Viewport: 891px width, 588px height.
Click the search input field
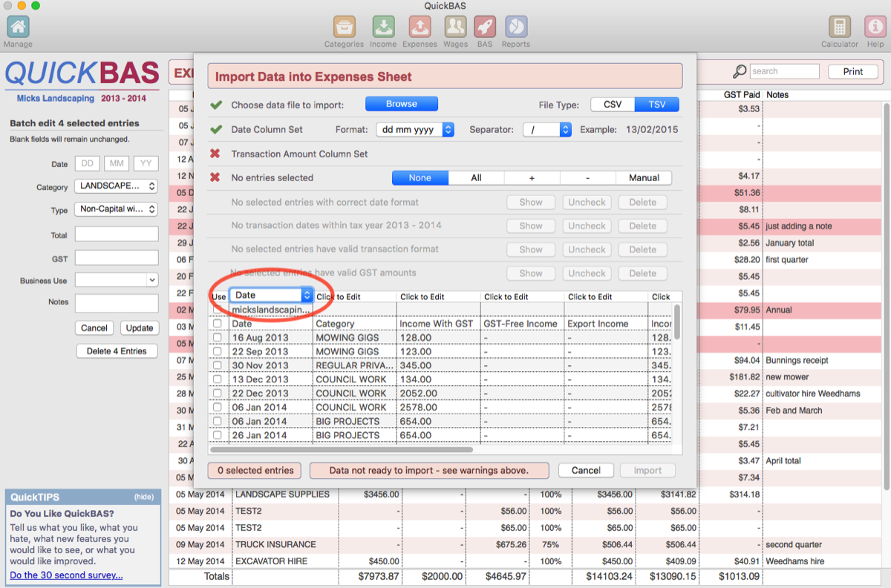coord(783,71)
